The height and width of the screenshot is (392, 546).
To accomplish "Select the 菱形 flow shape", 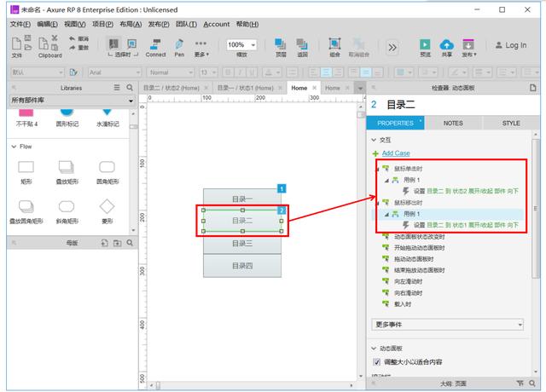I will 107,211.
